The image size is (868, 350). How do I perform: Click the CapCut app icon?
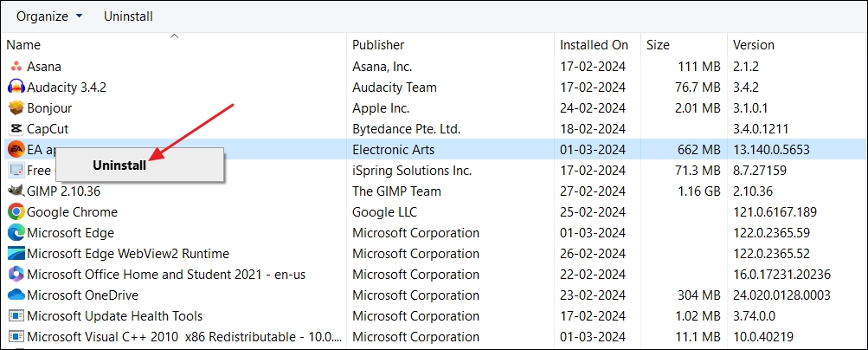tap(16, 129)
